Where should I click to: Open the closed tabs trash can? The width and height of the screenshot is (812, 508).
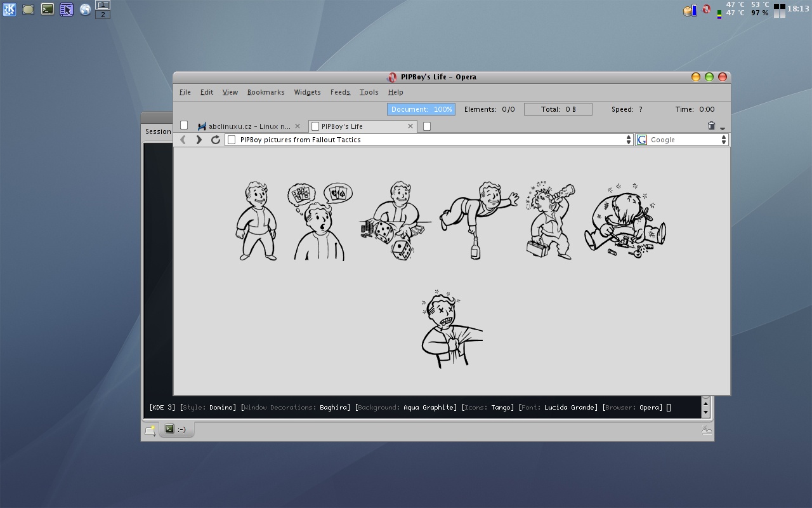click(x=711, y=126)
